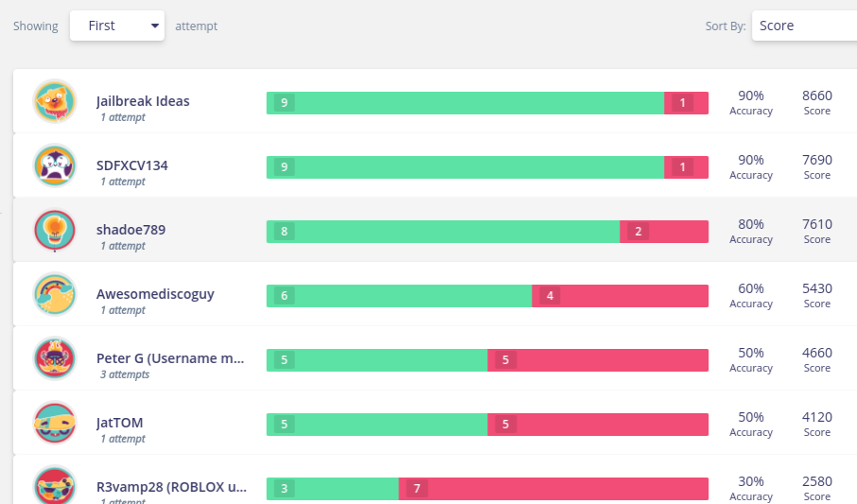Click SDFXCV134 player avatar icon
Viewport: 857px width, 504px height.
55,165
